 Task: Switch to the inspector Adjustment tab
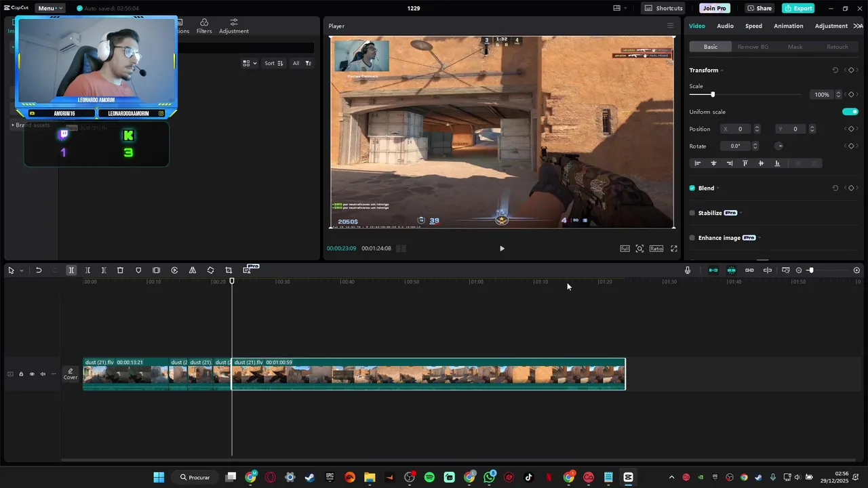point(831,26)
